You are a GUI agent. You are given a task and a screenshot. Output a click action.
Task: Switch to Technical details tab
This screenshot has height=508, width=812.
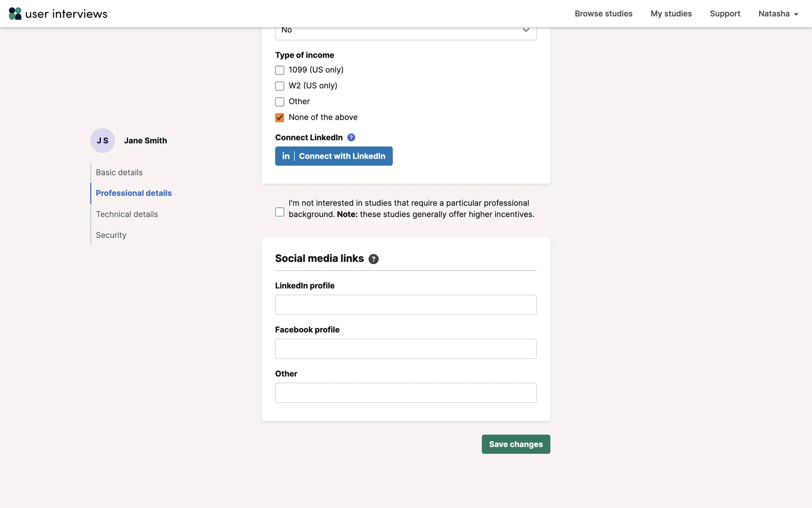click(127, 214)
